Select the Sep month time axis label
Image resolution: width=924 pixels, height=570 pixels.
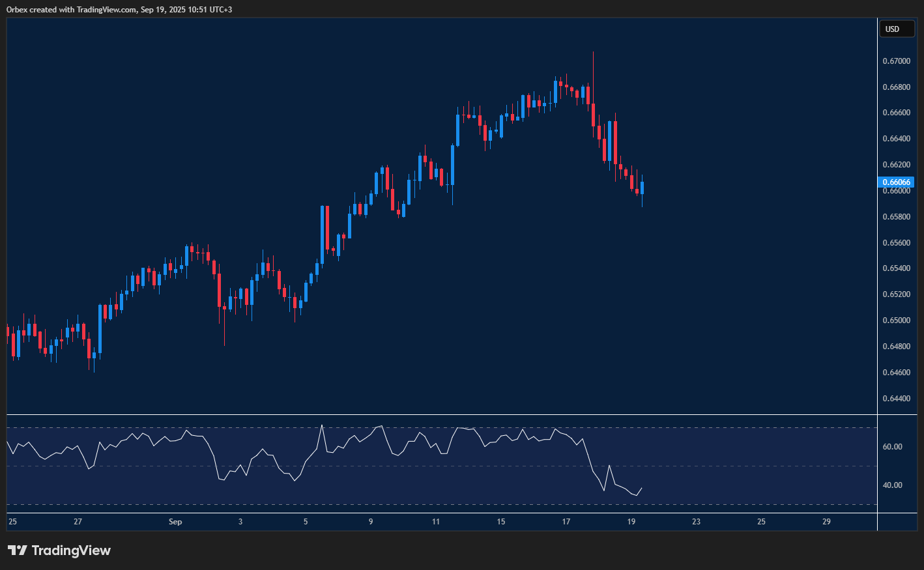175,522
